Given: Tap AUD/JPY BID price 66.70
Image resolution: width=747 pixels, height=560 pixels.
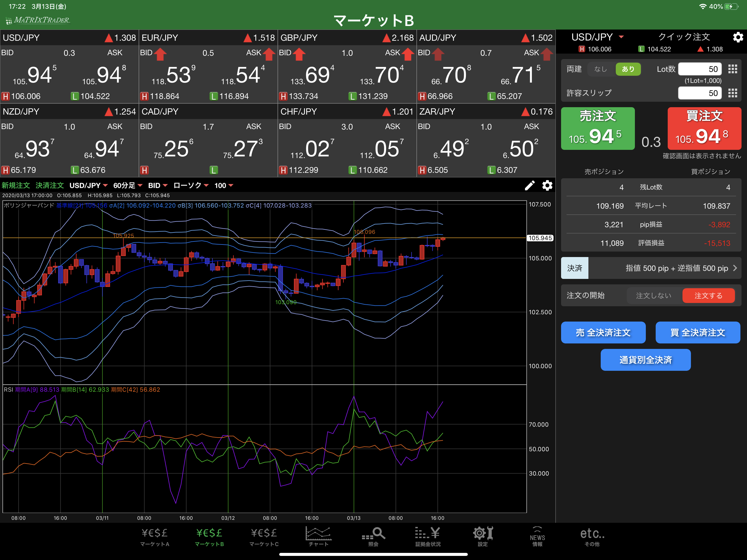Looking at the screenshot, I should 451,75.
